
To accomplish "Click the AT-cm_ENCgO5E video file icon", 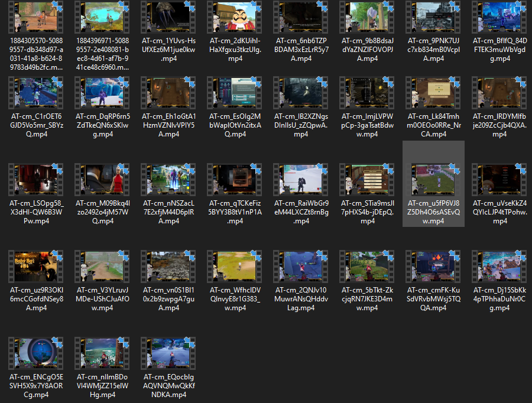I will [x=36, y=355].
